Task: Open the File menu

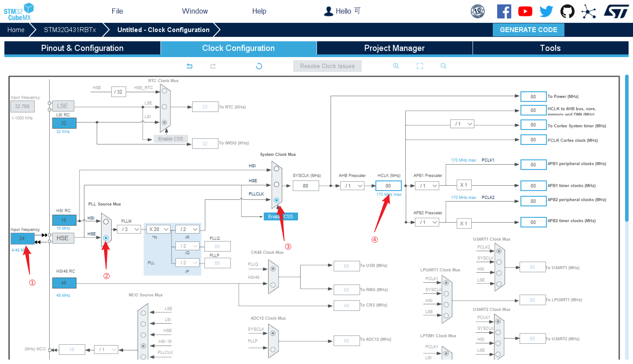Action: [117, 11]
